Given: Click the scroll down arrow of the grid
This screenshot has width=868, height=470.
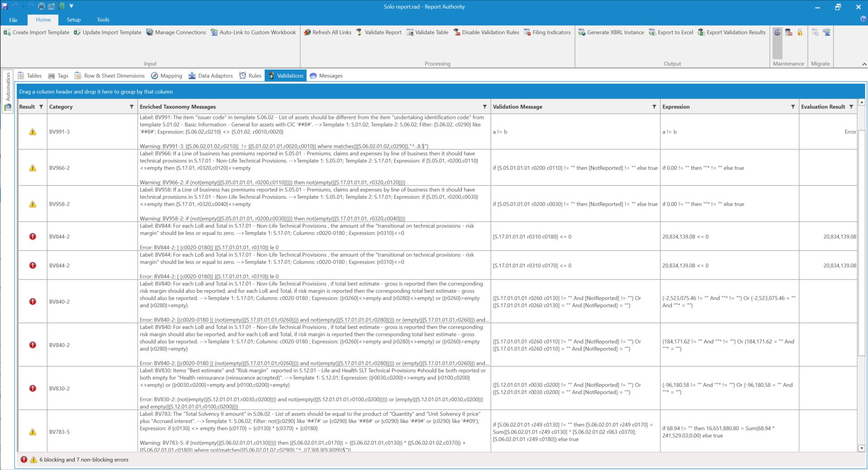Looking at the screenshot, I should coord(861,448).
